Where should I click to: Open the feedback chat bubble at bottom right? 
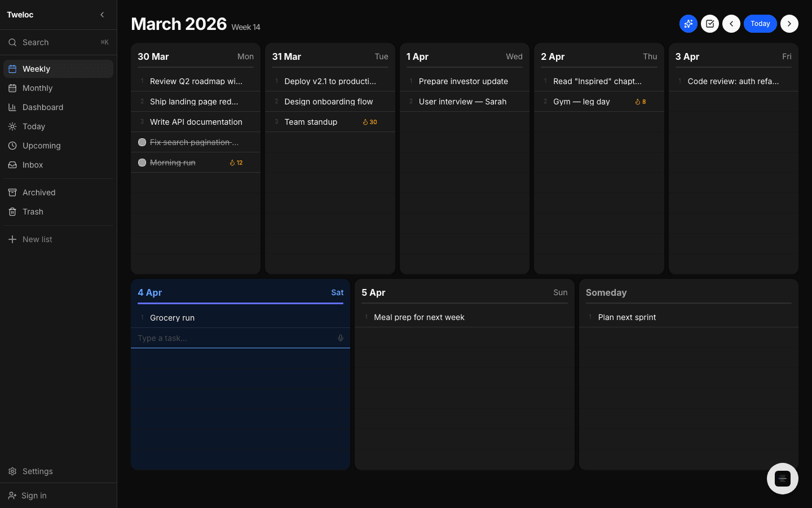coord(782,478)
